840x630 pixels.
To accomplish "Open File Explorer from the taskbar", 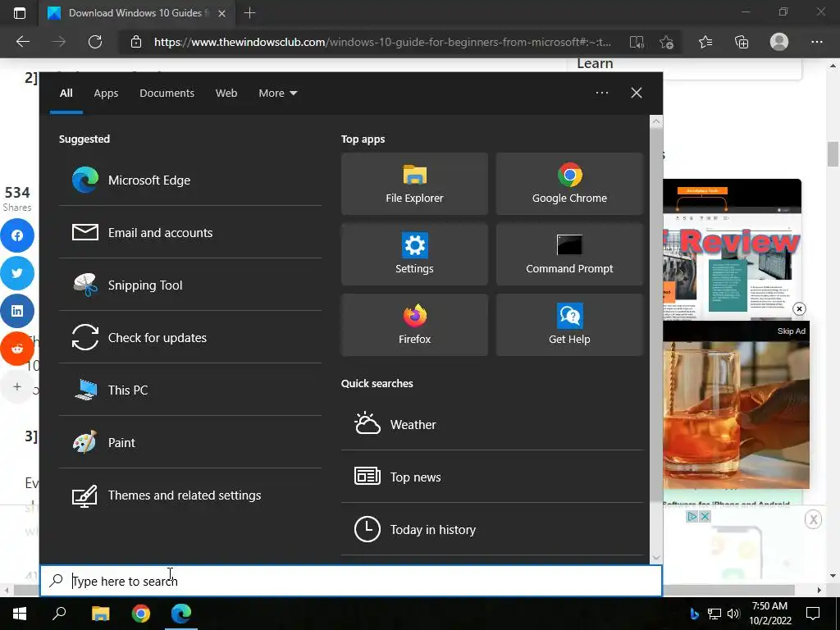I will click(100, 614).
